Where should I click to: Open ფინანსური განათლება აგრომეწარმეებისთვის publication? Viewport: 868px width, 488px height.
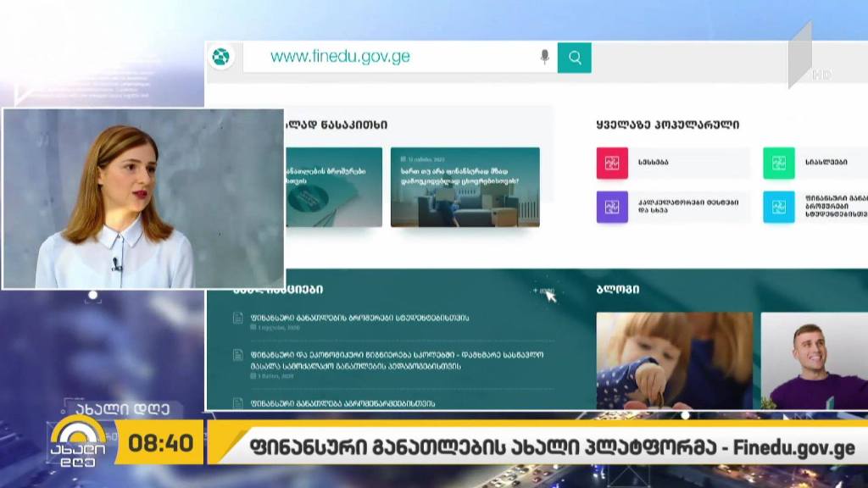click(342, 403)
